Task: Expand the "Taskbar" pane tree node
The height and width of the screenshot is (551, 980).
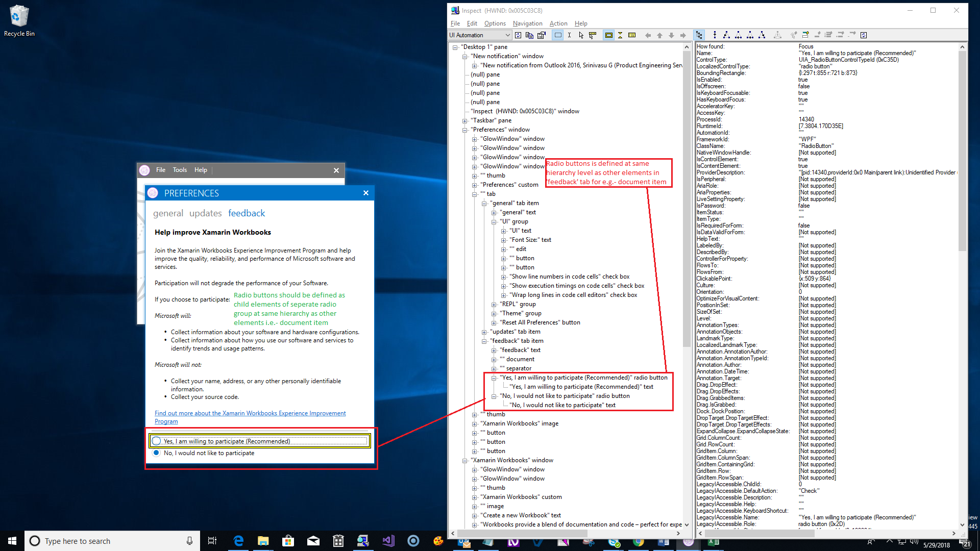Action: 465,121
